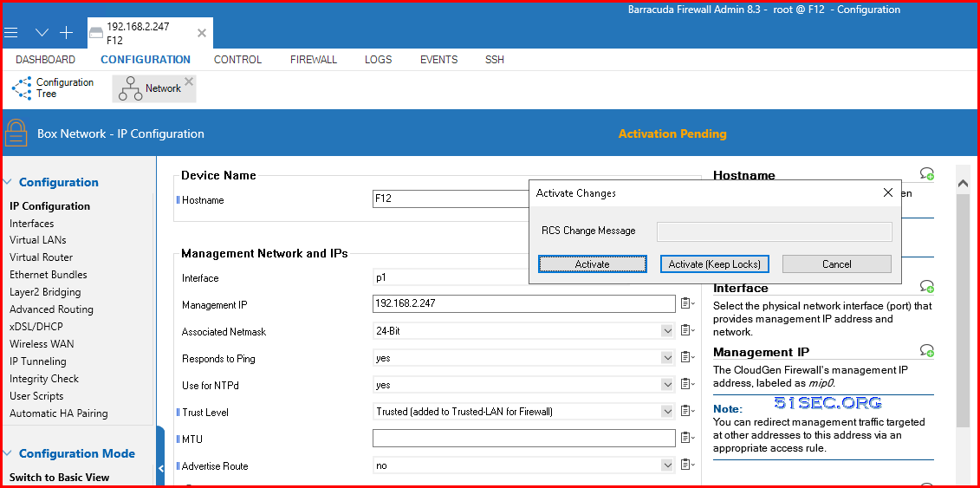
Task: Collapse the Configuration Mode section
Action: pyautogui.click(x=8, y=453)
